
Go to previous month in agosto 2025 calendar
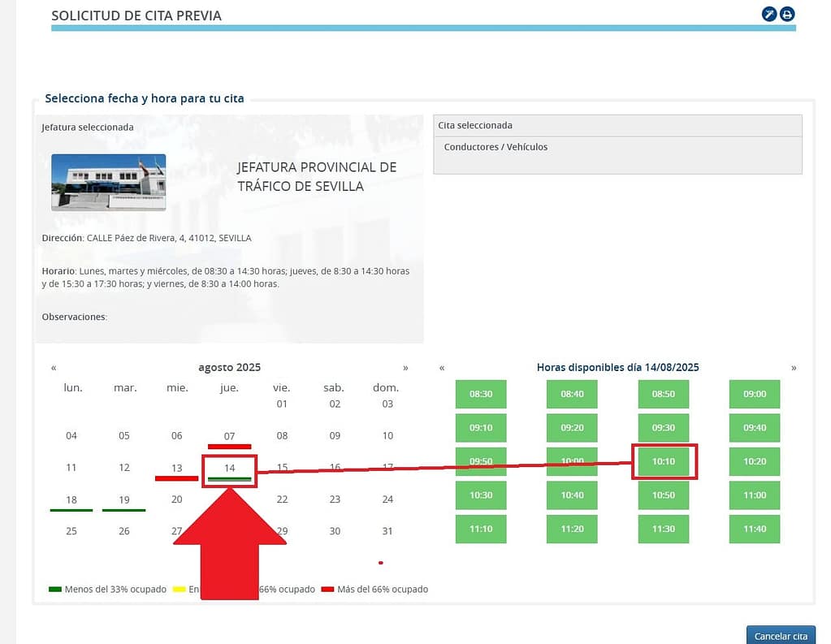(x=54, y=368)
